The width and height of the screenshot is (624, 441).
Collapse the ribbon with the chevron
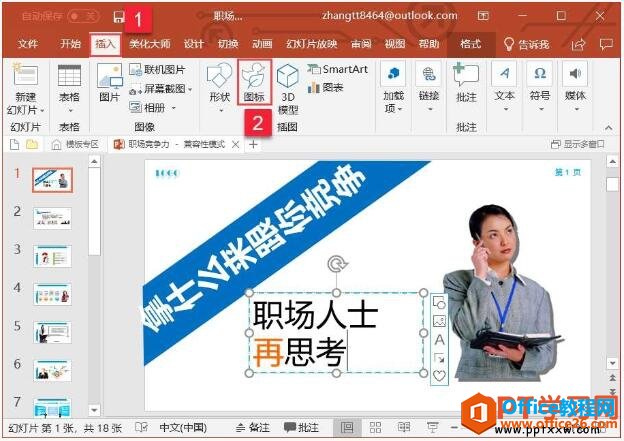point(608,128)
